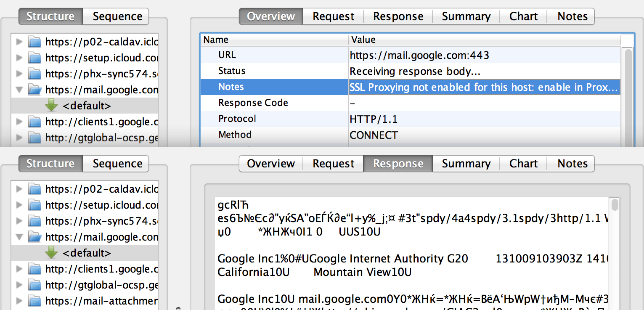This screenshot has height=310, width=644.
Task: Sort by the Value column header
Action: pyautogui.click(x=485, y=40)
